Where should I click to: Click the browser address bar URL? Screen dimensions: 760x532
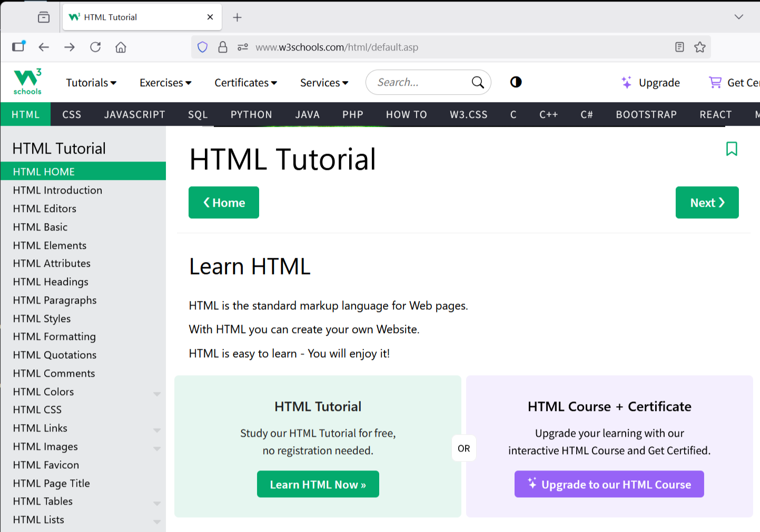(x=337, y=47)
